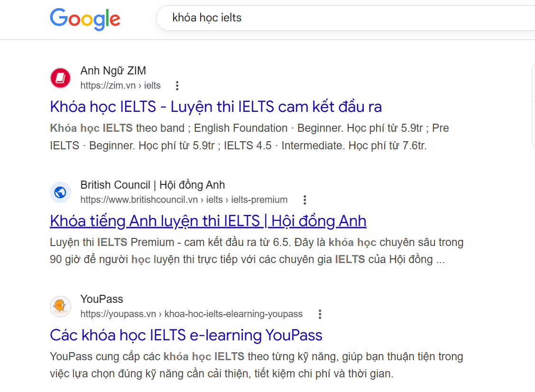Open the 'Khóa tiếng Anh luyện thi IELTS | Hội đồng Anh' link
This screenshot has height=392, width=535.
[208, 221]
